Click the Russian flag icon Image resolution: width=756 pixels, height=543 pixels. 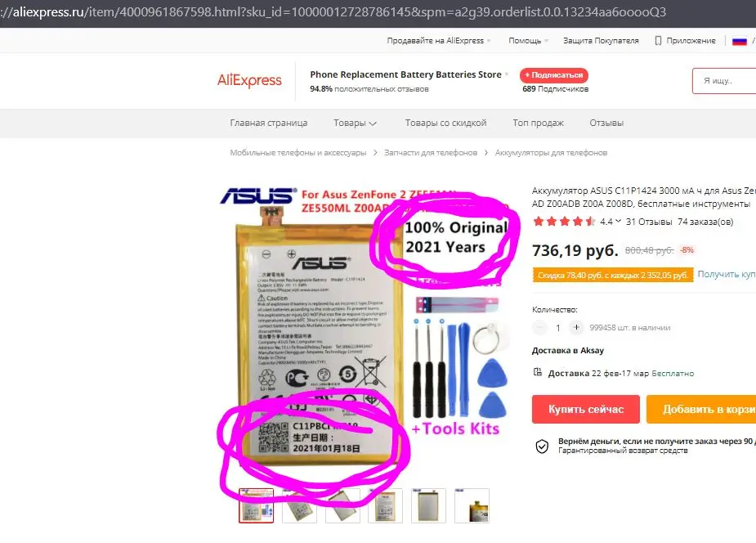click(739, 41)
